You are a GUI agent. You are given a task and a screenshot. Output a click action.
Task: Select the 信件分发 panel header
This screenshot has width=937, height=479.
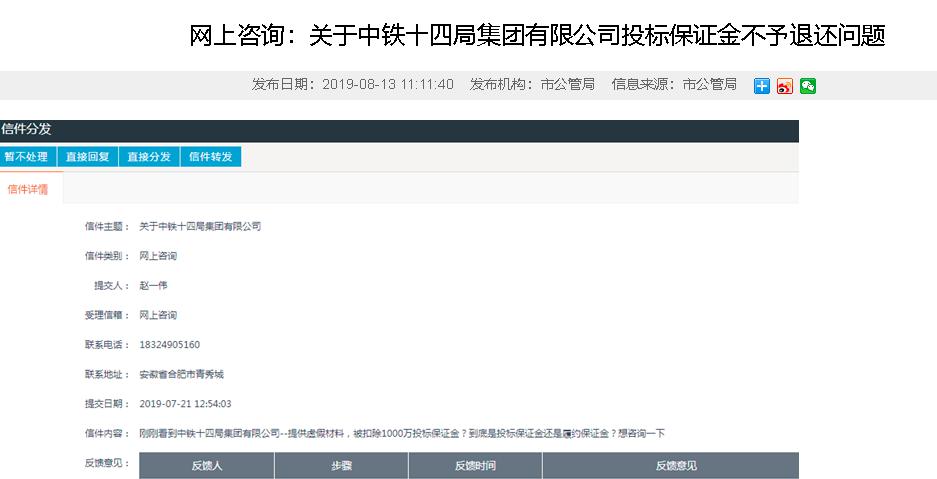(x=399, y=131)
